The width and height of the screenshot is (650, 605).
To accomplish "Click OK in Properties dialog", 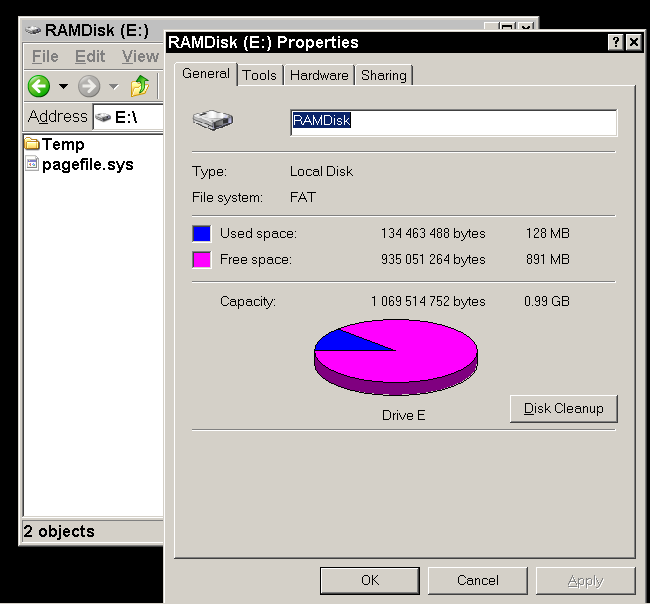I will click(x=370, y=581).
